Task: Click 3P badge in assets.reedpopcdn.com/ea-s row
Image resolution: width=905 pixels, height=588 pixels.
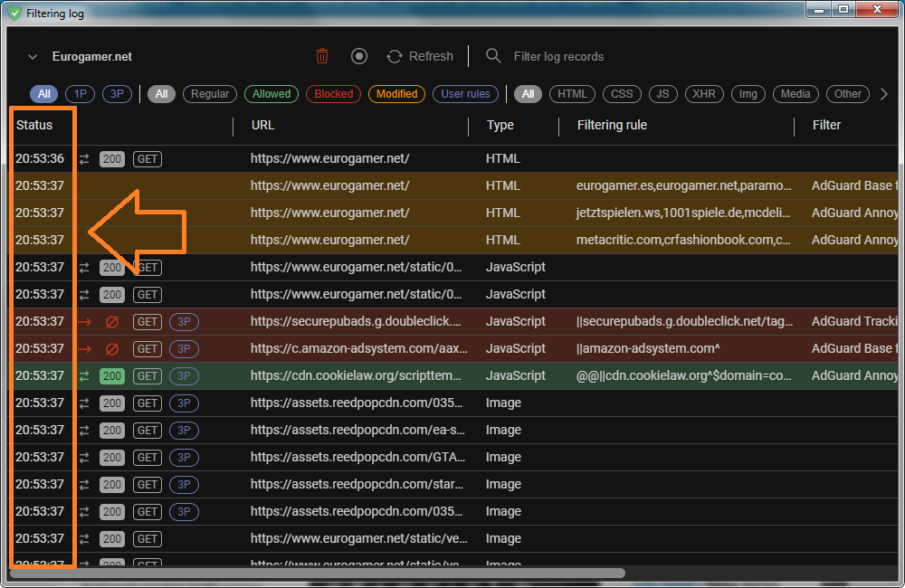Action: coord(184,431)
